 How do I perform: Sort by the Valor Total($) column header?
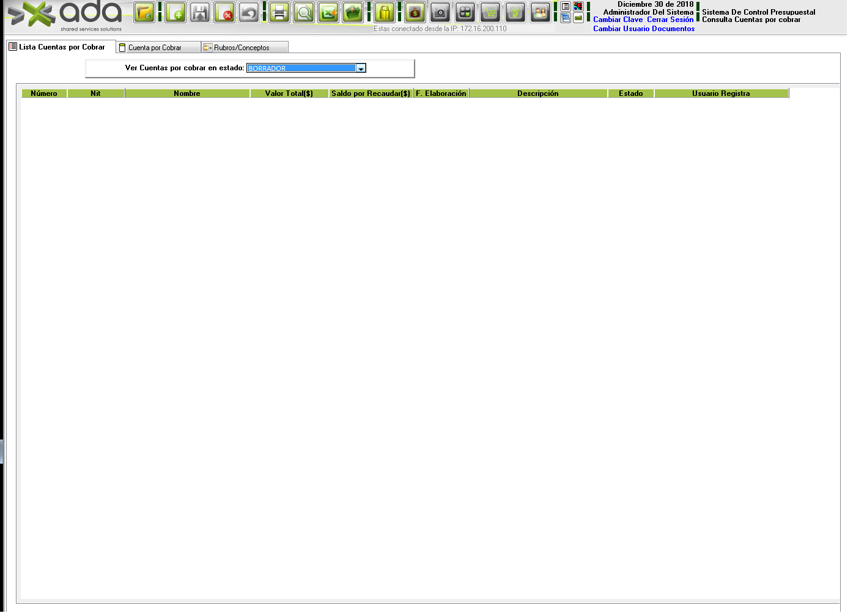point(289,94)
